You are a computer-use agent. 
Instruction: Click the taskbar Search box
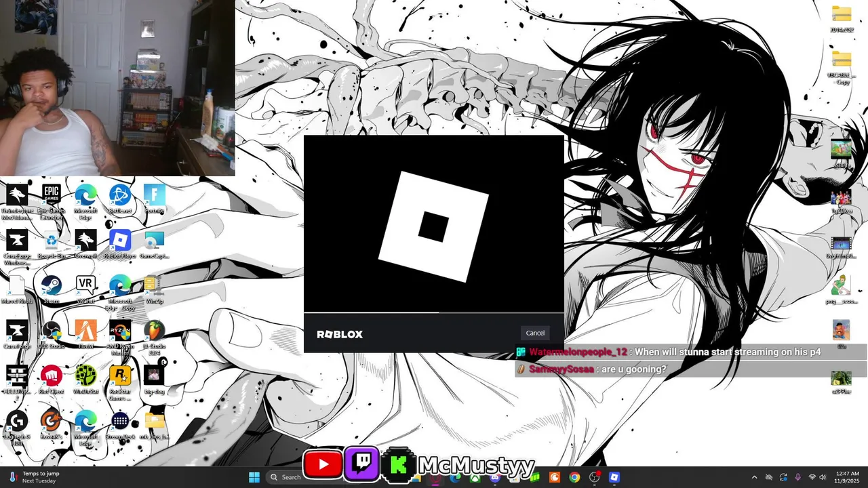coord(285,477)
